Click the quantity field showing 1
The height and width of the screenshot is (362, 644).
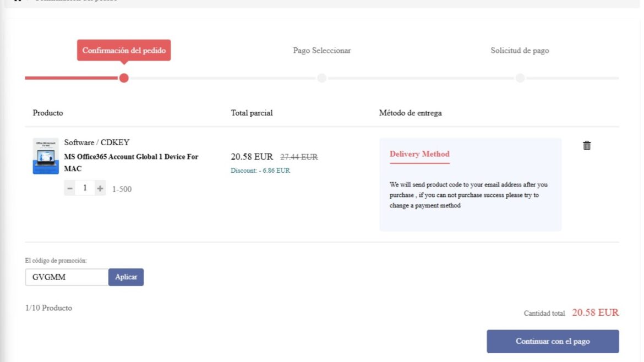85,188
